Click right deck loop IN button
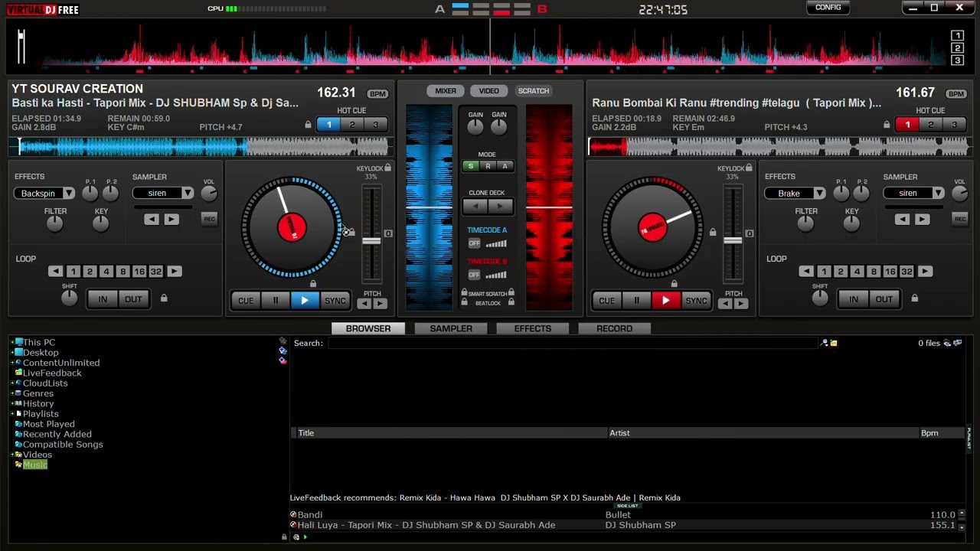Screen dimensions: 980x551 [x=853, y=299]
